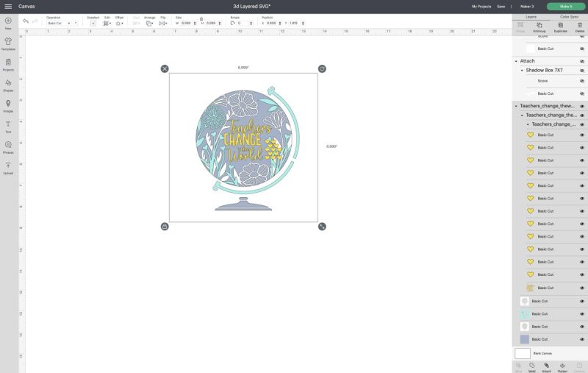Click the lock handle on the selection box
This screenshot has height=373, width=588.
point(165,227)
